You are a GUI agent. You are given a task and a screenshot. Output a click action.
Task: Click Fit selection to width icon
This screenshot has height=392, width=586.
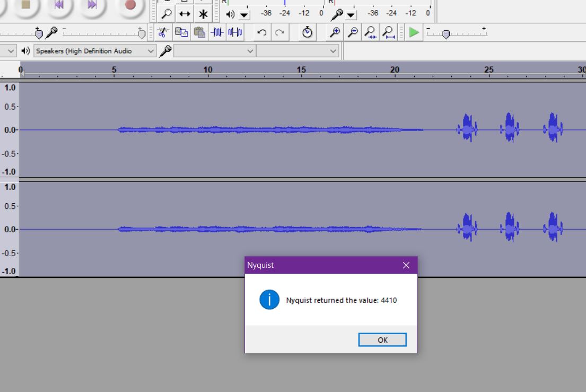pyautogui.click(x=371, y=32)
